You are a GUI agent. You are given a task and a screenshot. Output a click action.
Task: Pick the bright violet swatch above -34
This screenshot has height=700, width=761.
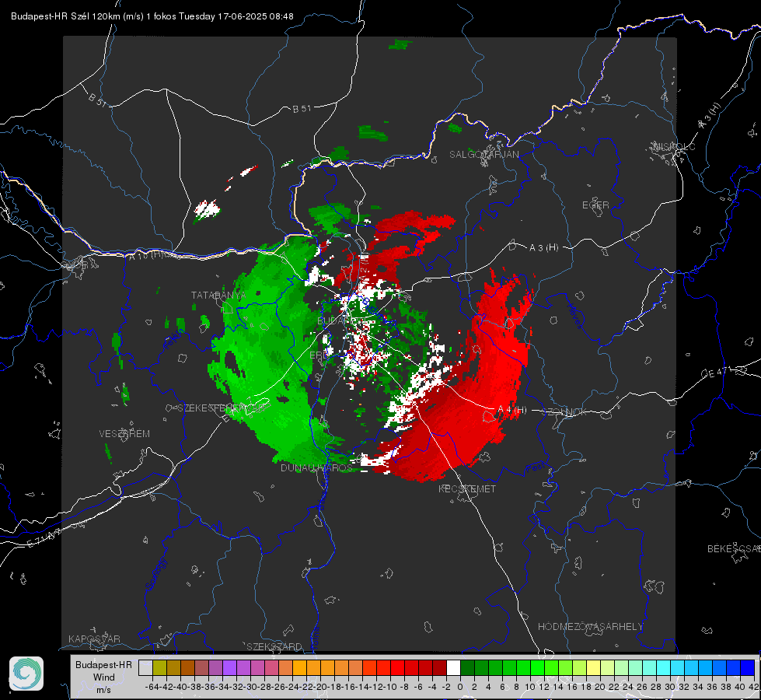(229, 667)
